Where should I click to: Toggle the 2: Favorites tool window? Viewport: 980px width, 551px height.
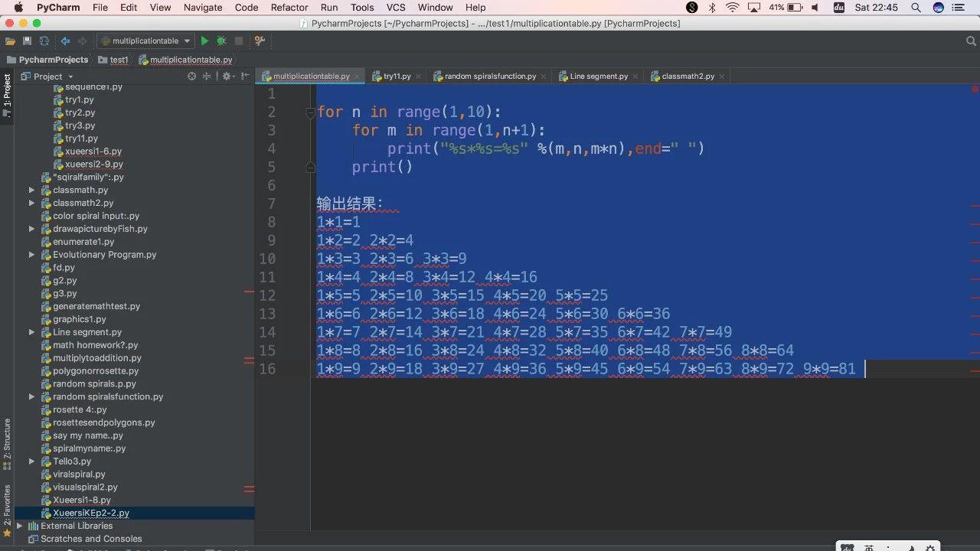pos(7,510)
